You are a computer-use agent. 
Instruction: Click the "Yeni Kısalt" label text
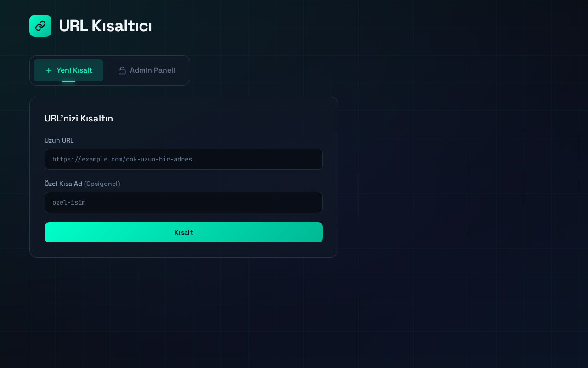[x=74, y=70]
